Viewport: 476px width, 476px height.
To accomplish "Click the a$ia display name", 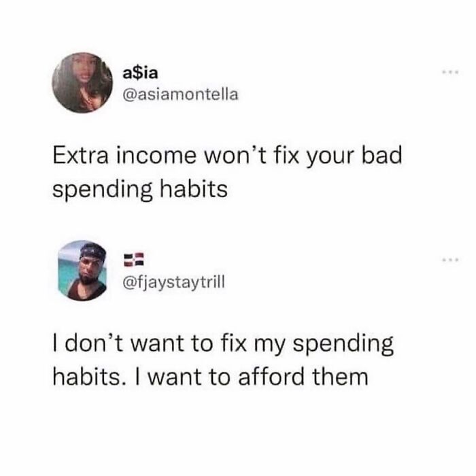I will pos(140,73).
